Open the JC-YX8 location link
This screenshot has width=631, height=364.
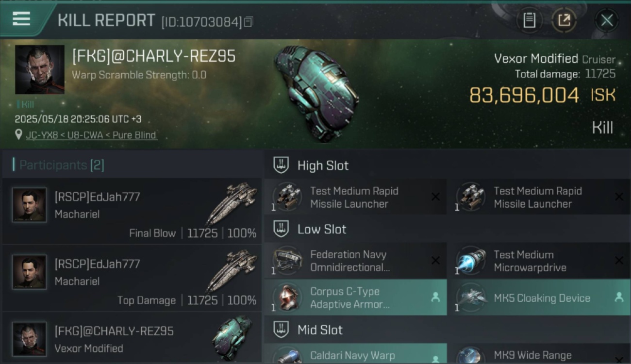[x=40, y=135]
